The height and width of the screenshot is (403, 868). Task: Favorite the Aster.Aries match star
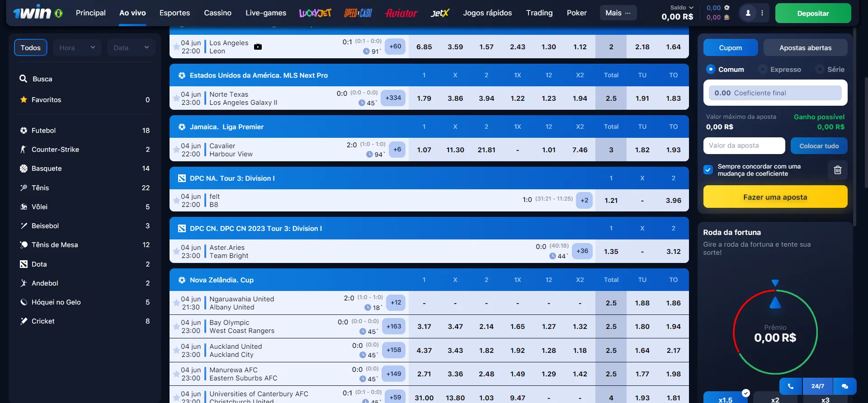coord(176,251)
